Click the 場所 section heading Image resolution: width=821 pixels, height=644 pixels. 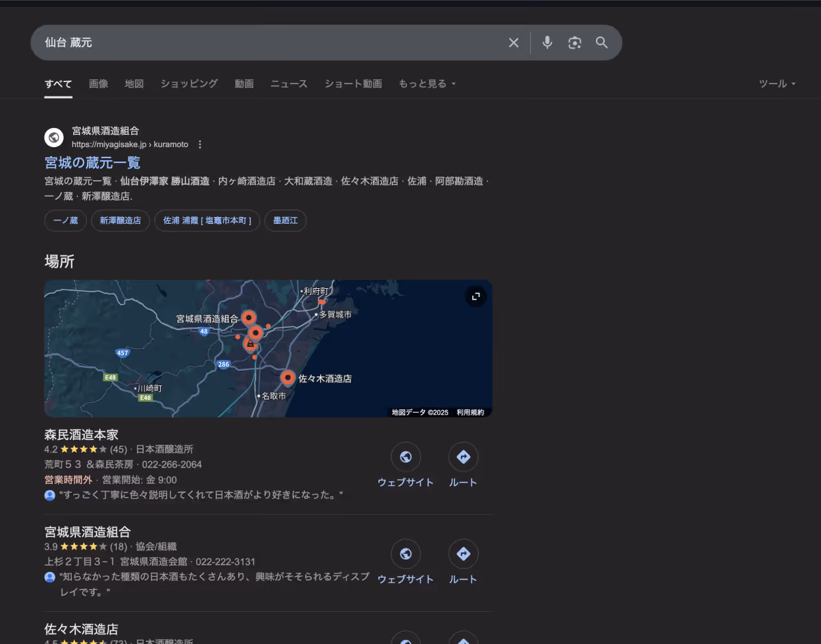pos(60,261)
